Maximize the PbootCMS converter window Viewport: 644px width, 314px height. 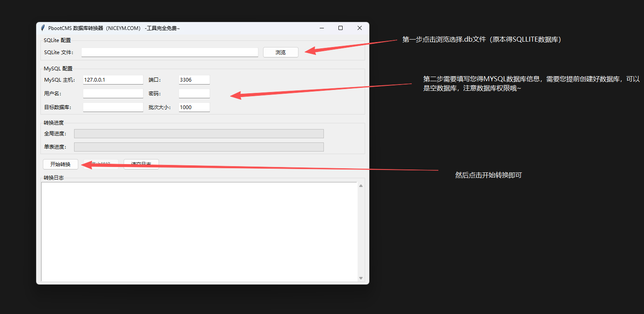coord(340,27)
